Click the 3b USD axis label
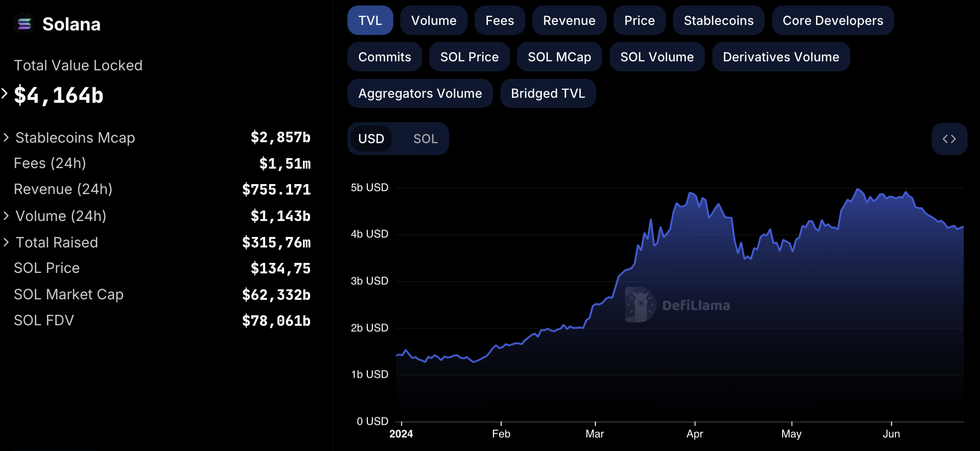 click(x=369, y=281)
